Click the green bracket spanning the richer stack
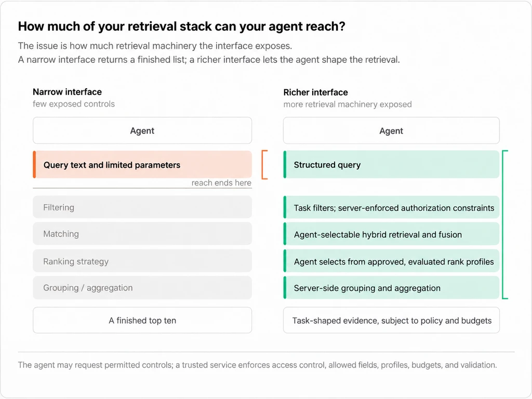Screen dimensions: 532x399 (x=505, y=224)
